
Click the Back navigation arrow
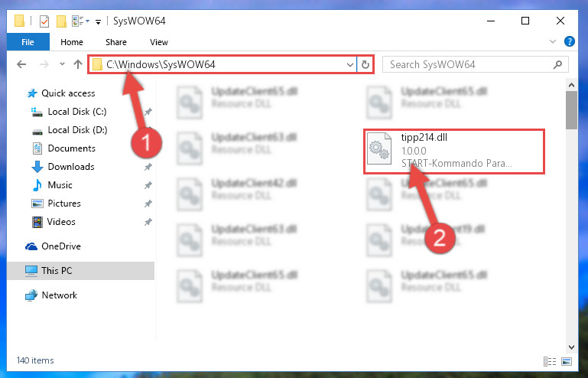point(21,64)
